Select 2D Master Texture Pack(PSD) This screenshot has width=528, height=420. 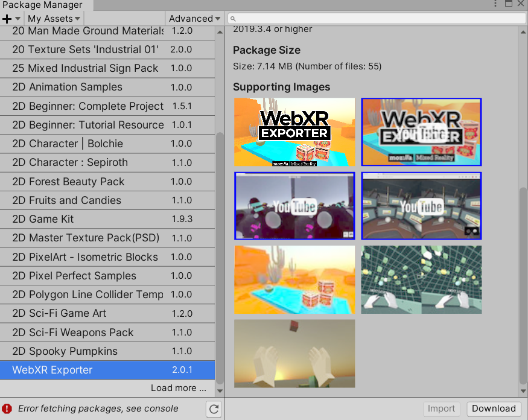click(x=107, y=238)
